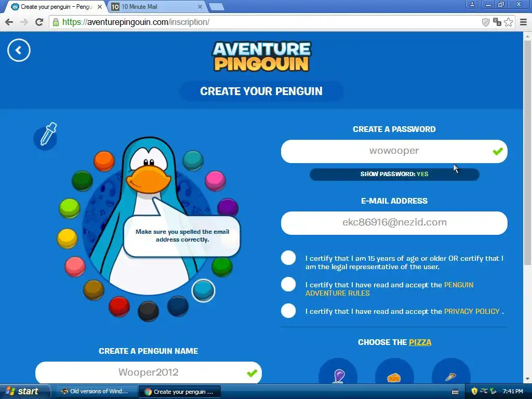
Task: Check the 15 years of age certification
Action: (x=288, y=258)
